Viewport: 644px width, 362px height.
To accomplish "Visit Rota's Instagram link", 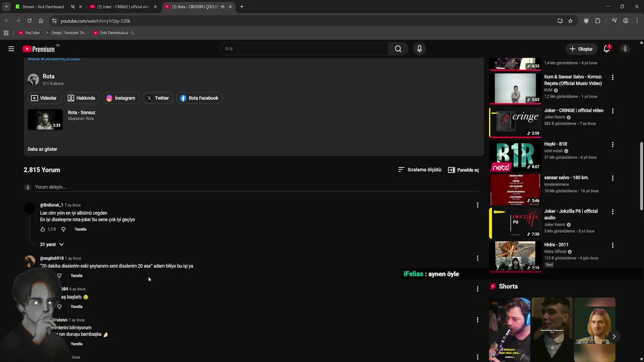I will [x=121, y=98].
